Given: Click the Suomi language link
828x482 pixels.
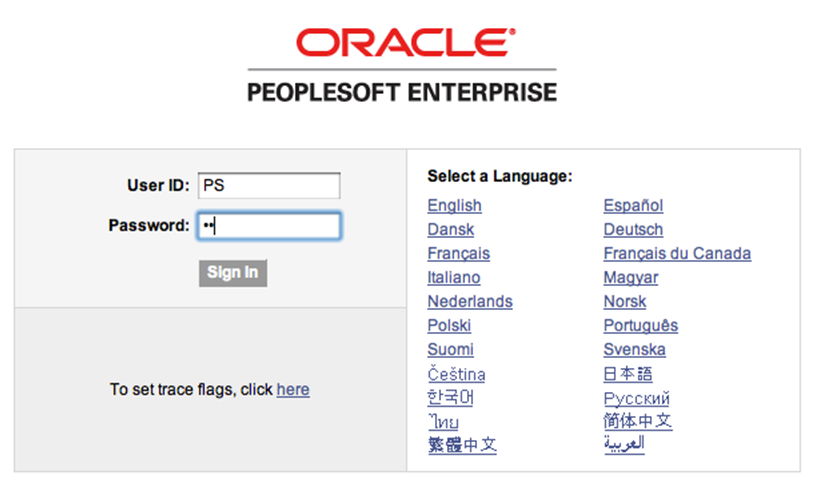Looking at the screenshot, I should [450, 350].
